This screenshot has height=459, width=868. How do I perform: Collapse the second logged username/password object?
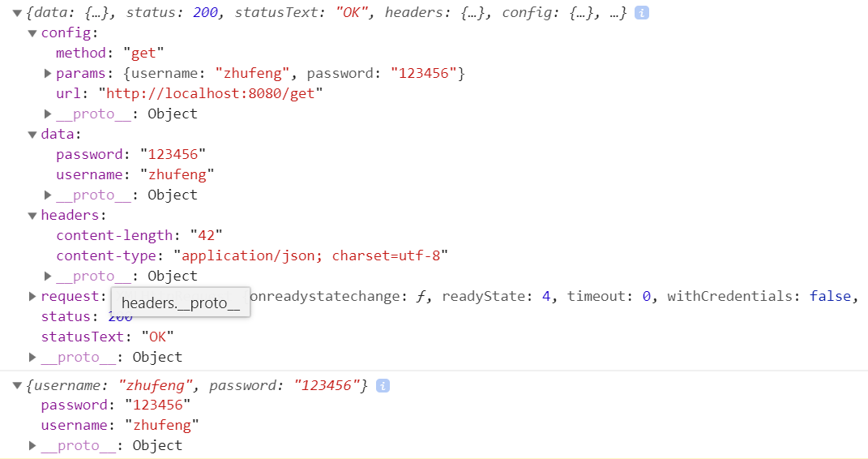click(17, 386)
